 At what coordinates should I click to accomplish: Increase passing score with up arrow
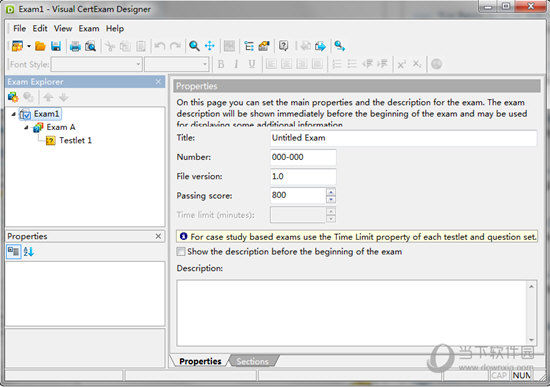(331, 192)
